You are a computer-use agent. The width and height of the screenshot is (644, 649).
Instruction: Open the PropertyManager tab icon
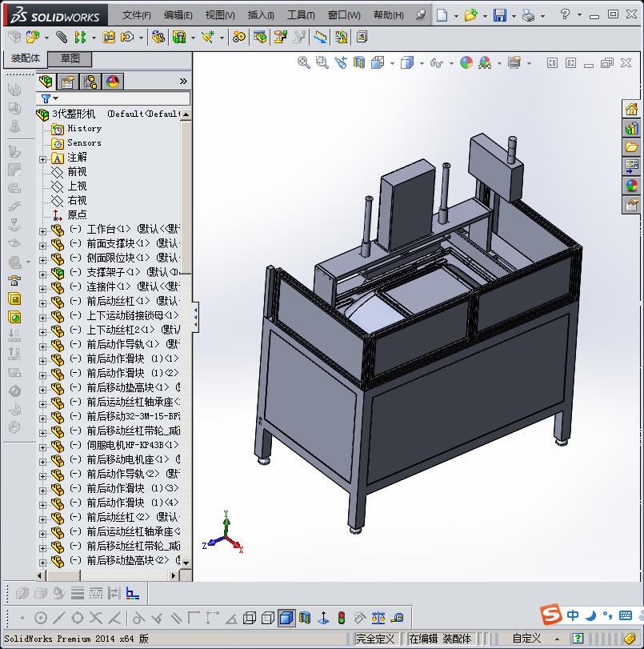click(x=69, y=82)
